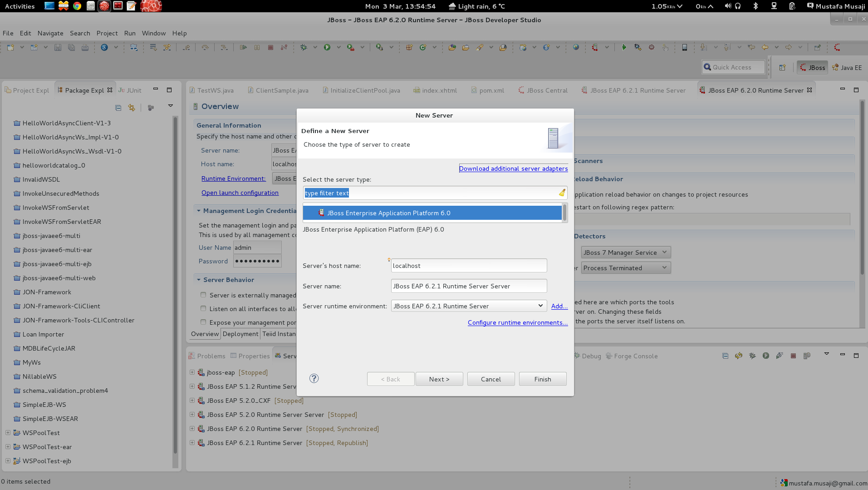868x490 pixels.
Task: Click the Quick Access search field
Action: (x=733, y=67)
